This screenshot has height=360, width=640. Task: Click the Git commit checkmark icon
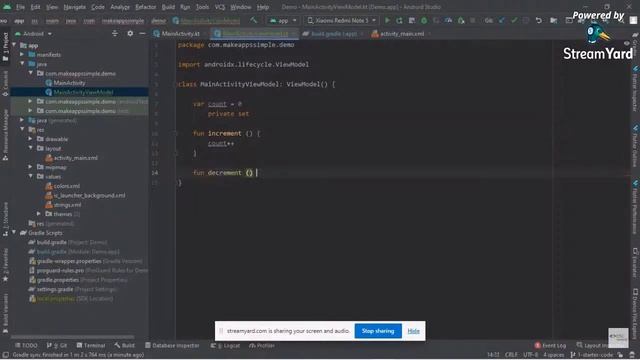click(x=514, y=20)
